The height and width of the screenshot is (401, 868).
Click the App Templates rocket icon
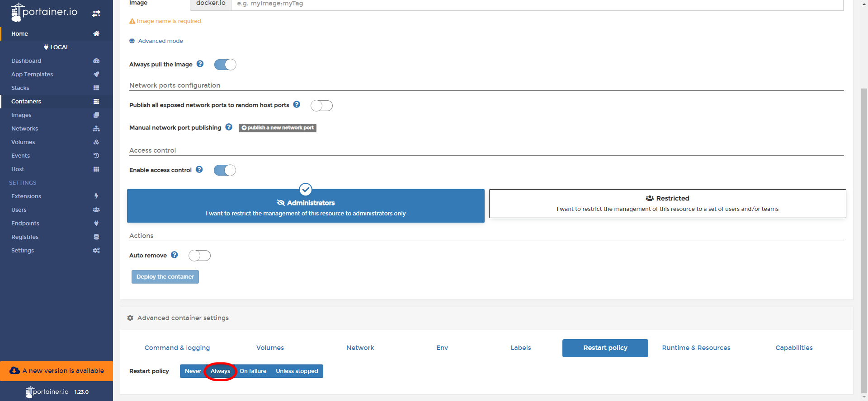96,74
